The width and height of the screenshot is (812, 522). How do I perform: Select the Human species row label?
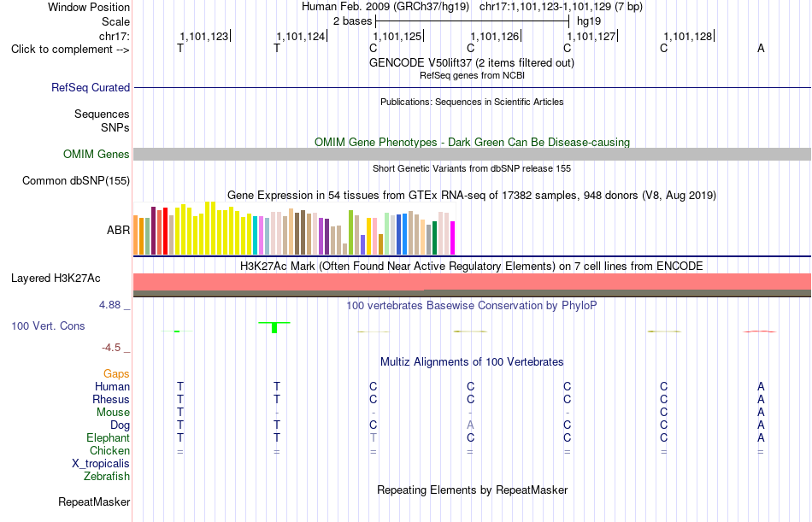click(112, 387)
